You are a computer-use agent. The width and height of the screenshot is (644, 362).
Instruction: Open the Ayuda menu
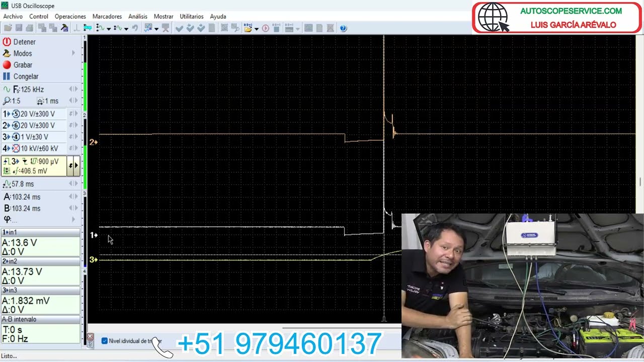(x=218, y=17)
